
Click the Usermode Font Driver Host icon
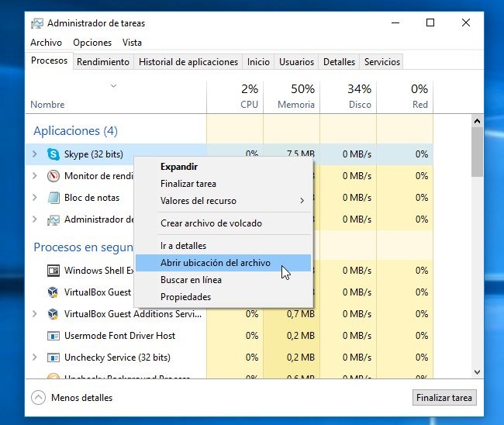pyautogui.click(x=54, y=336)
